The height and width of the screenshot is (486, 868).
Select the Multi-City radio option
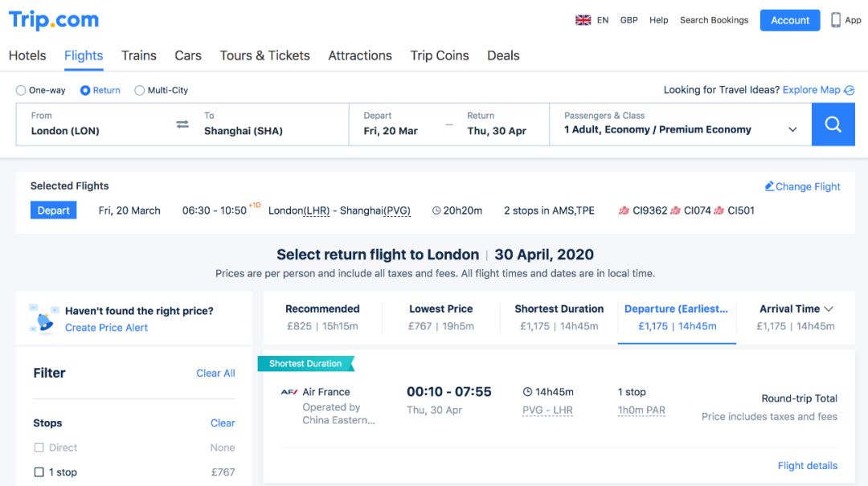pyautogui.click(x=140, y=91)
